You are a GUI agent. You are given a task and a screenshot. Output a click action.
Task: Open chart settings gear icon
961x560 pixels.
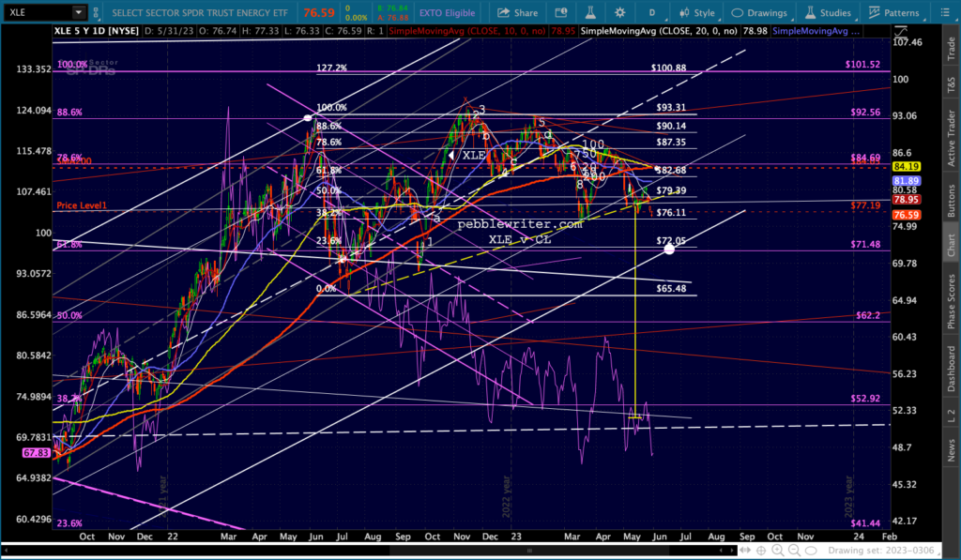(620, 12)
